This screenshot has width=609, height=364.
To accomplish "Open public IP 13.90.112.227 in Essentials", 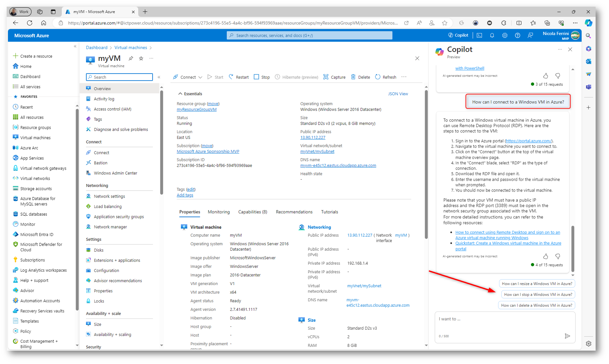I will [313, 137].
